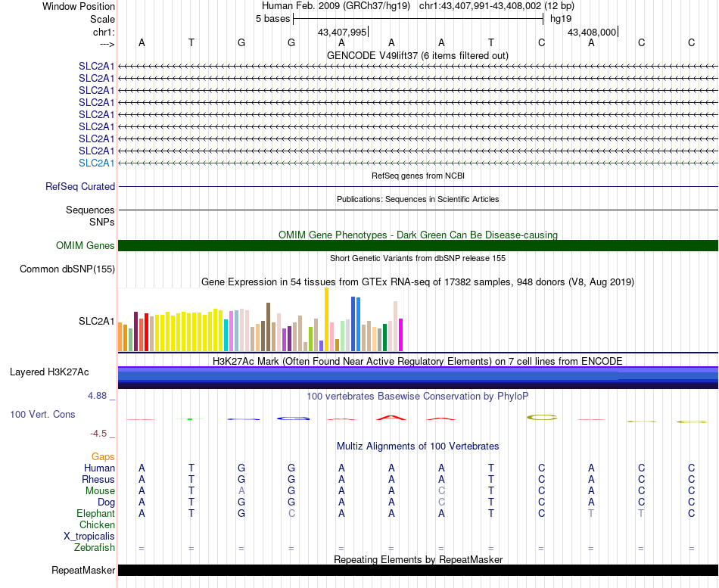The height and width of the screenshot is (588, 719).
Task: Click the cyan bar in GTEx expression chart
Action: point(226,335)
